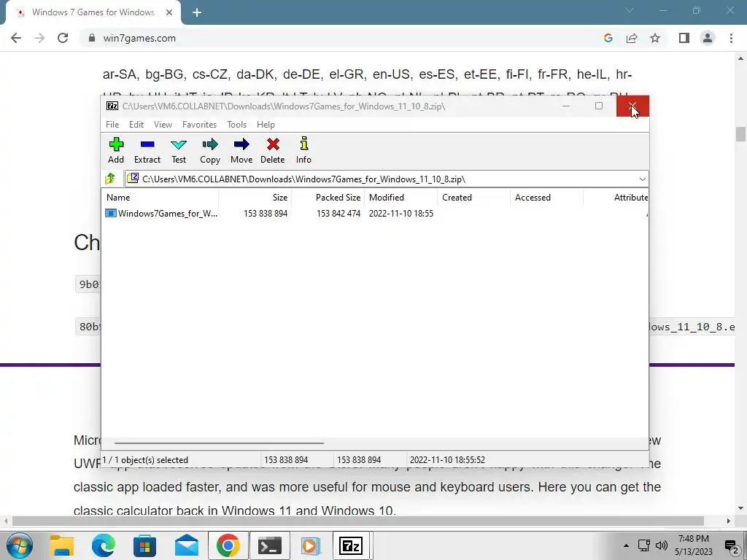Viewport: 747px width, 560px height.
Task: Click the 2022-11-10 18:55:52 status entry
Action: click(447, 460)
